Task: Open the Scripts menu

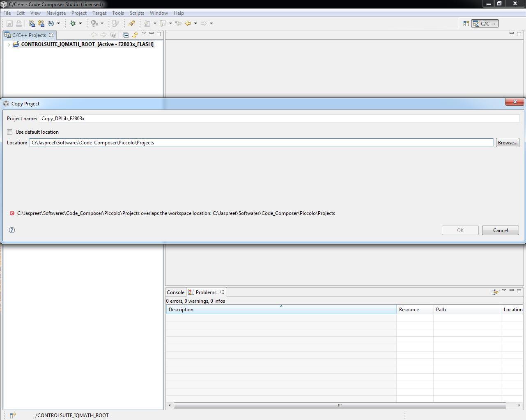Action: pyautogui.click(x=137, y=13)
